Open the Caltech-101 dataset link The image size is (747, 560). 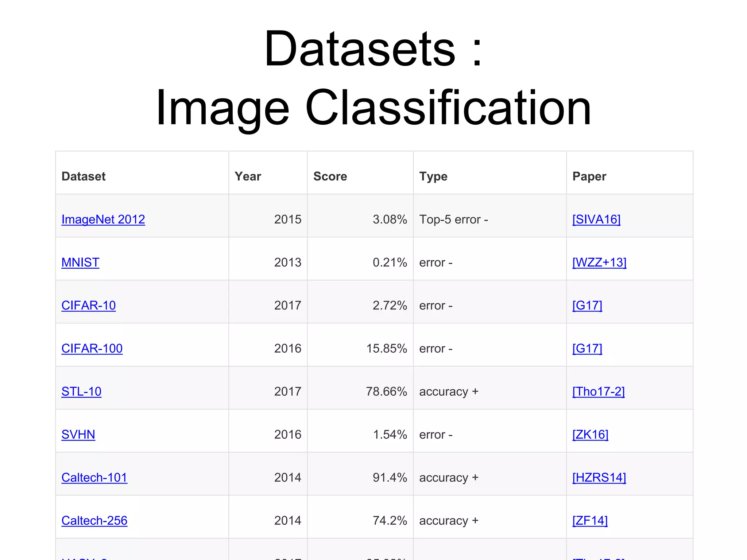94,478
